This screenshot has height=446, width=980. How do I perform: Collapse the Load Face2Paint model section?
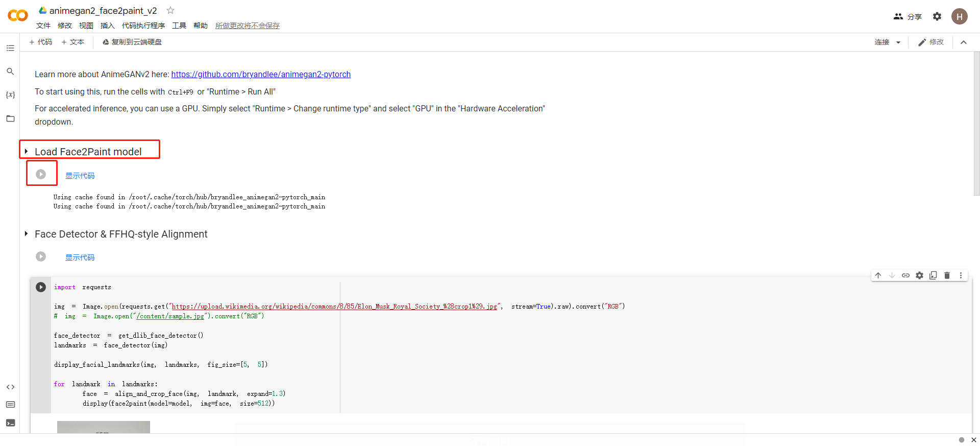(26, 152)
